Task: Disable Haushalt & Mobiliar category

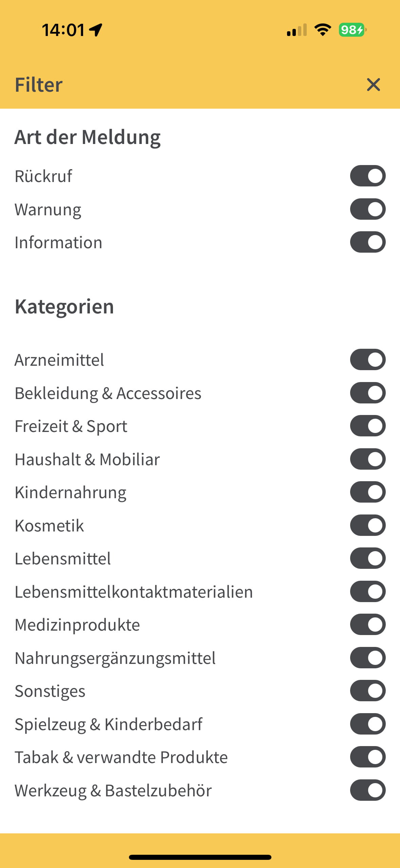Action: (x=368, y=459)
